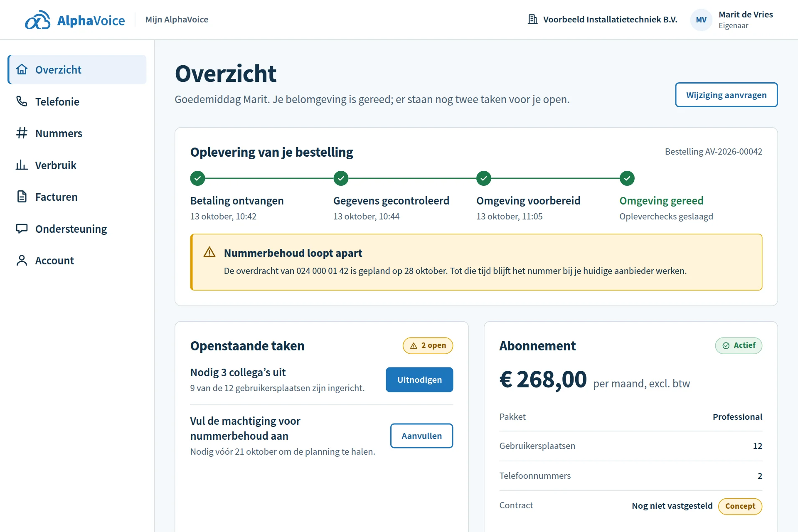Click the warning triangle in Nummerbehoud notice

tap(209, 252)
